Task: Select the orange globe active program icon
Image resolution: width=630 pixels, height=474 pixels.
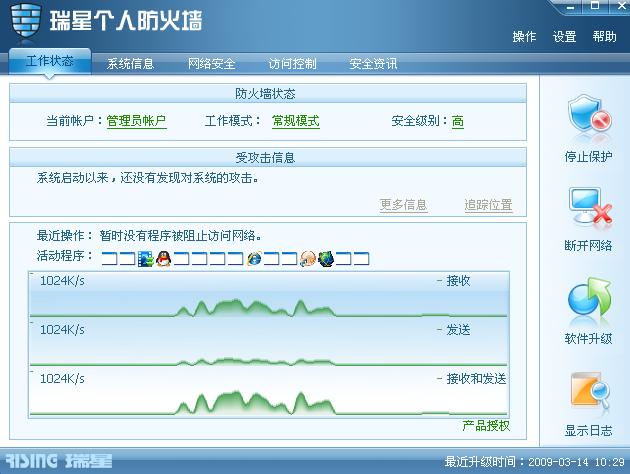Action: point(308,259)
